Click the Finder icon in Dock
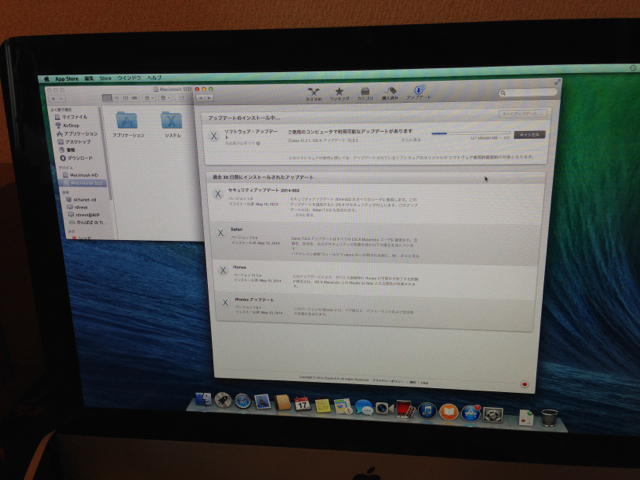 click(x=204, y=400)
